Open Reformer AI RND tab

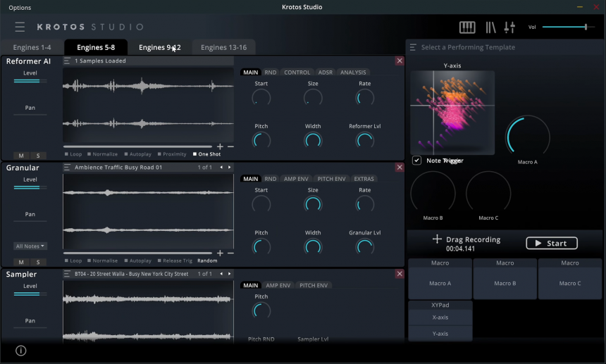tap(271, 73)
